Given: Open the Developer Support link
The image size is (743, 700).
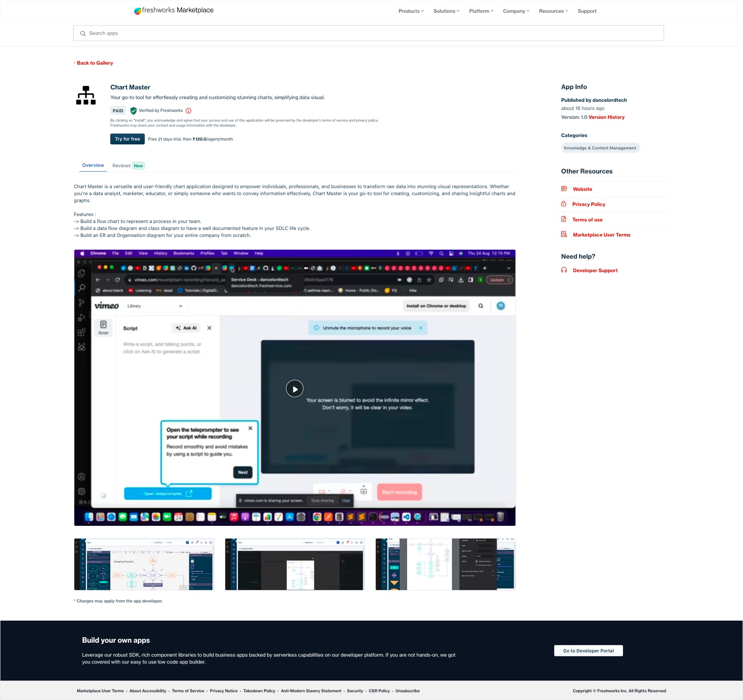Looking at the screenshot, I should pos(595,270).
